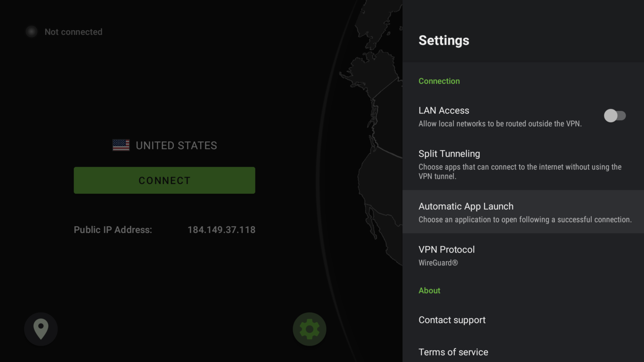Open Contact support
This screenshot has width=644, height=362.
pos(452,320)
